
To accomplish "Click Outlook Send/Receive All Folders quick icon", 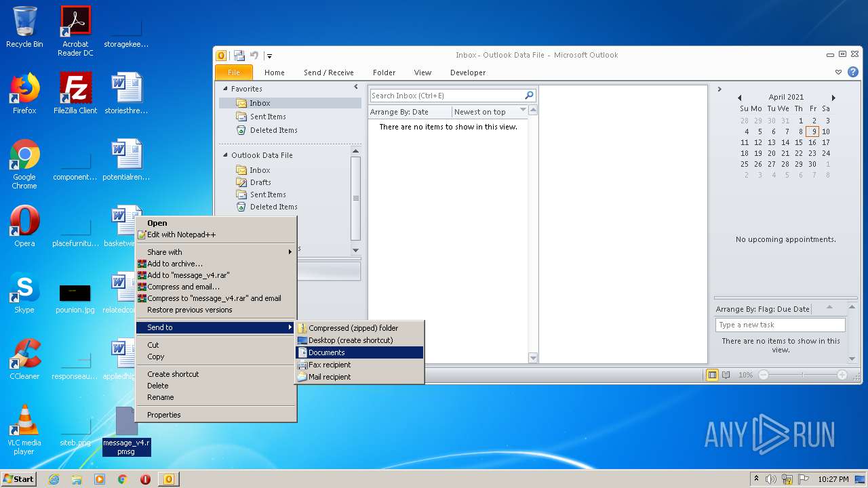I will 239,56.
